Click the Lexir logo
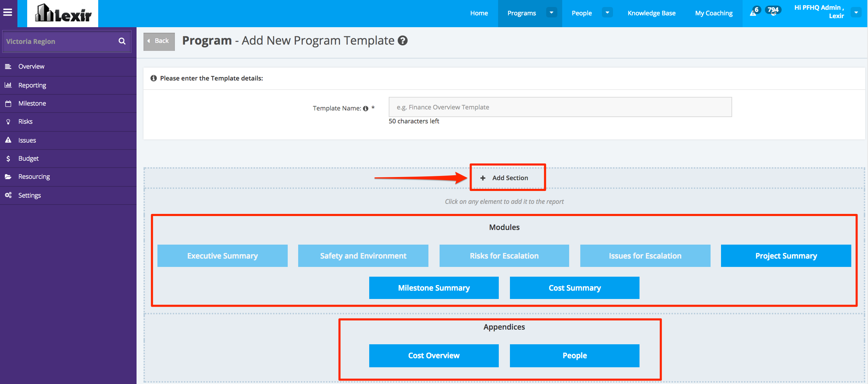Image resolution: width=868 pixels, height=384 pixels. [x=63, y=14]
